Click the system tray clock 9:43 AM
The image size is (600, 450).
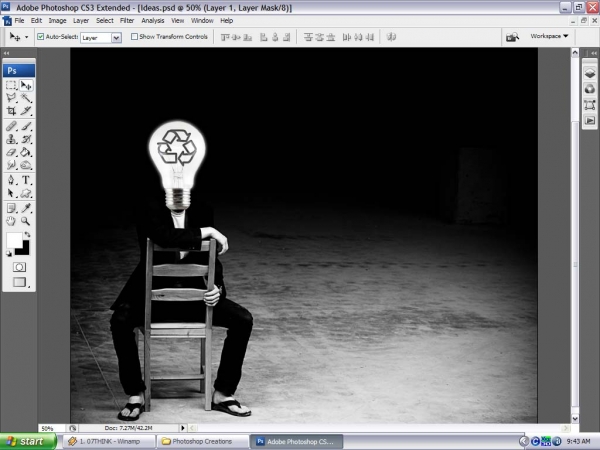(x=578, y=441)
